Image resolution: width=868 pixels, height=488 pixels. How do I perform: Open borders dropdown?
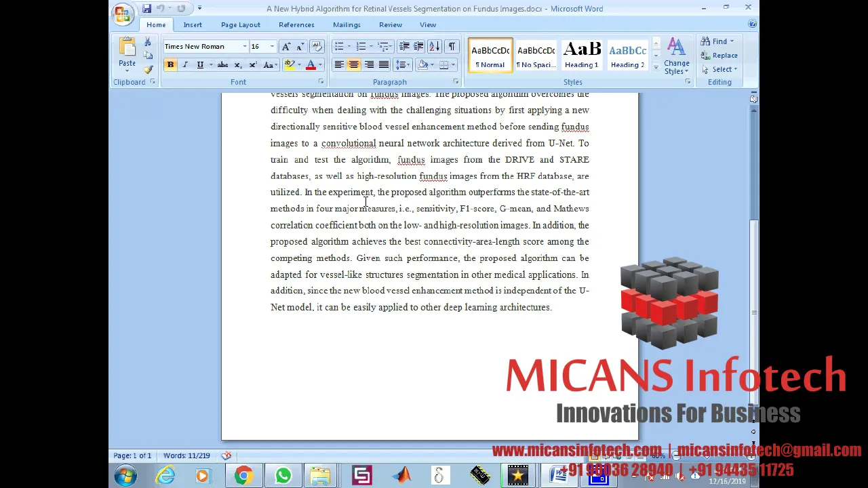452,65
